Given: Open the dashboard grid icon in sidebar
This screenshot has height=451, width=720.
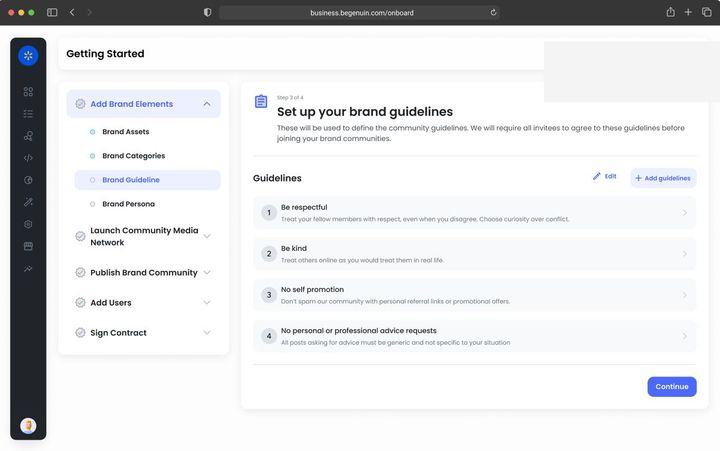Looking at the screenshot, I should tap(28, 91).
